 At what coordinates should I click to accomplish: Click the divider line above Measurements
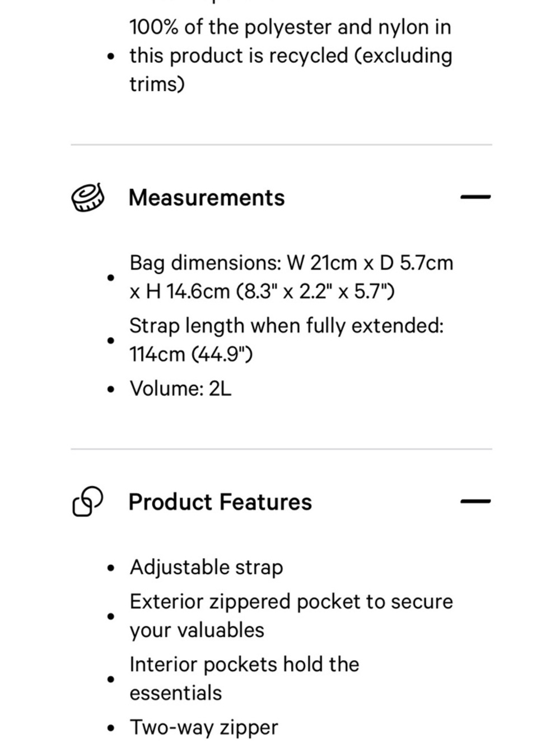point(281,145)
